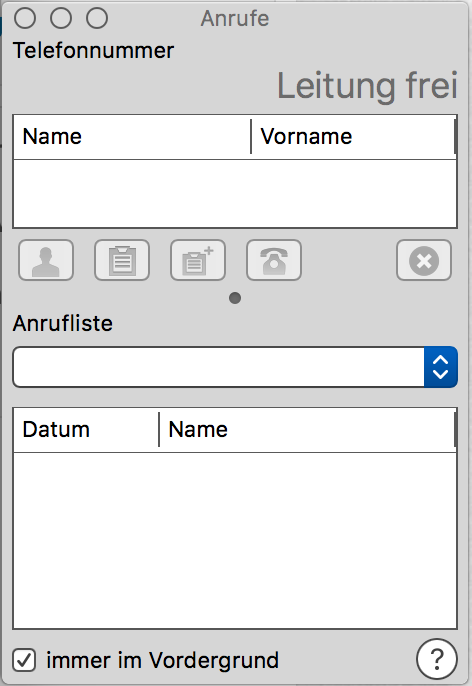This screenshot has width=472, height=686.
Task: Click inside the Anrufliste combo box field
Action: point(218,367)
